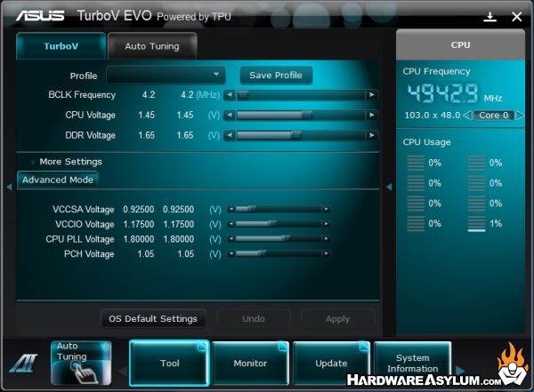Screen dimensions: 534x392
Task: Click the CPU frequency readout 4942.9
Action: point(442,93)
